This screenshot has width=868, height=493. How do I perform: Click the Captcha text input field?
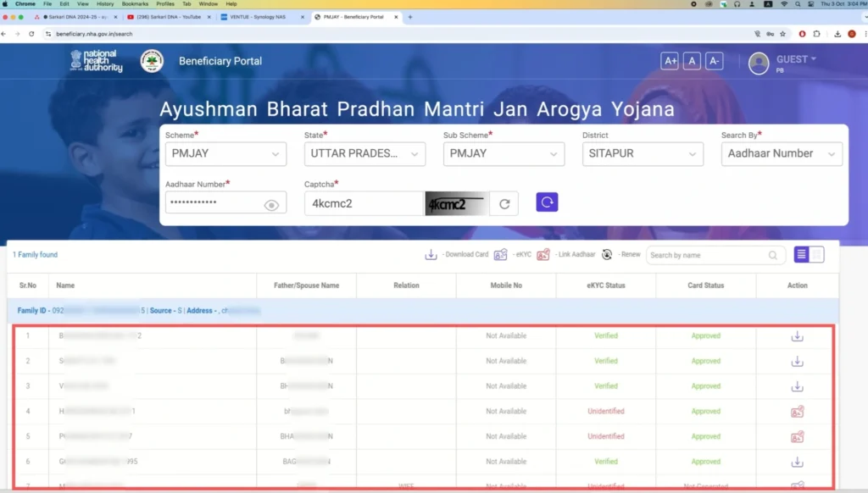[x=363, y=203]
